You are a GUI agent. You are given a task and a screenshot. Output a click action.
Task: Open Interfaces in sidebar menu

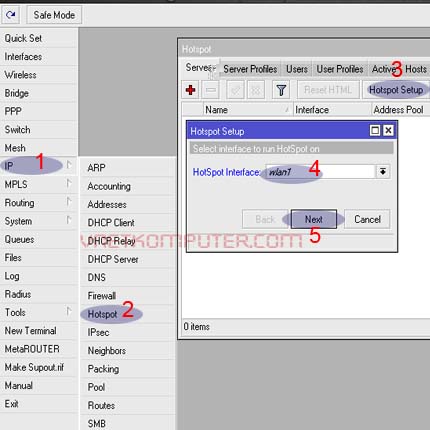point(39,57)
